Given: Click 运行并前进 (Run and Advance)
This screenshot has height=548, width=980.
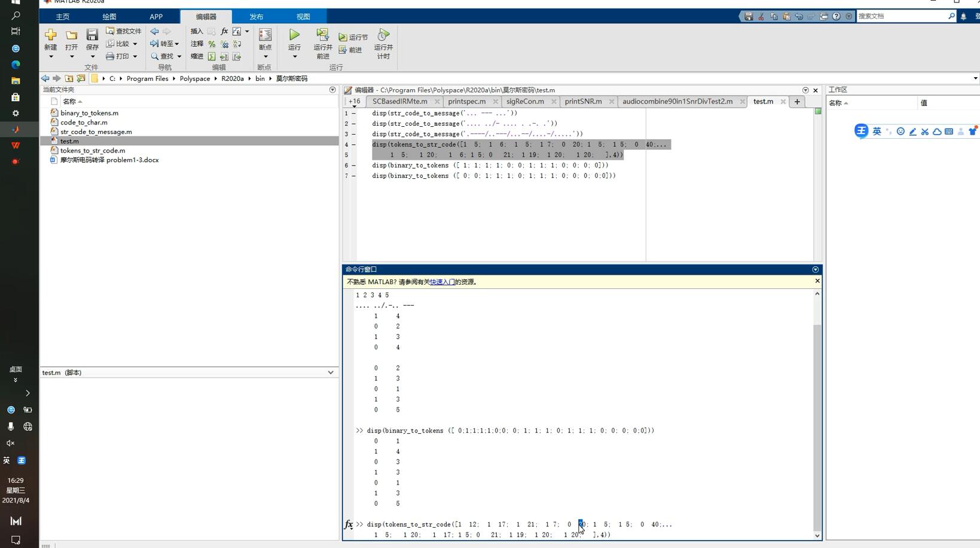Looking at the screenshot, I should (323, 44).
